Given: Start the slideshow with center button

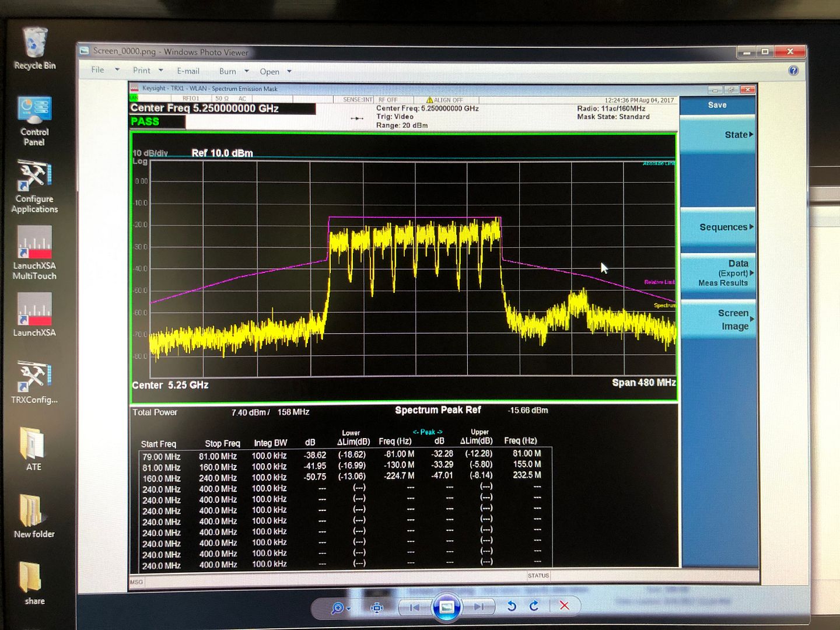Looking at the screenshot, I should [x=446, y=607].
